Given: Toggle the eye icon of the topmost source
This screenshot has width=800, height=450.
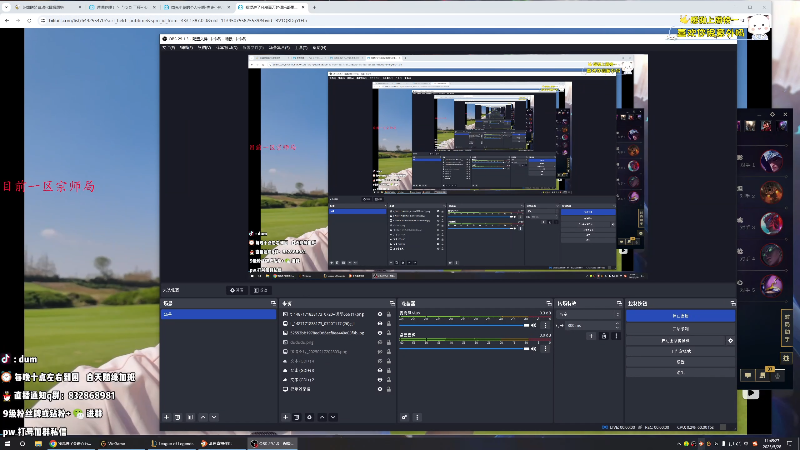Looking at the screenshot, I should pos(379,314).
